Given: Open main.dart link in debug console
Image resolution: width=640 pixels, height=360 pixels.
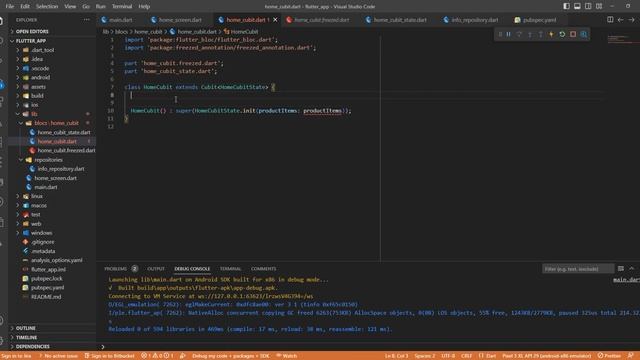Looking at the screenshot, I should [x=626, y=280].
